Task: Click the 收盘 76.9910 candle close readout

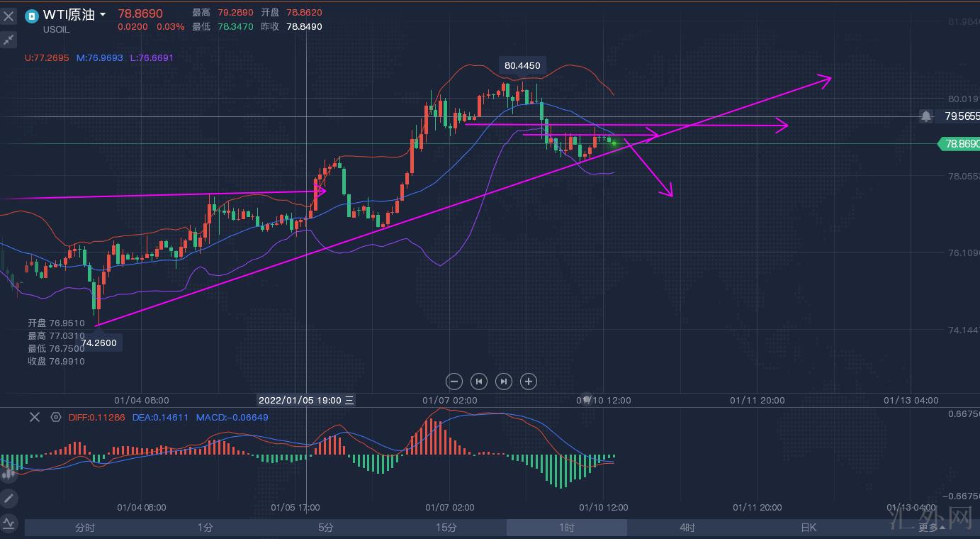Action: point(56,362)
